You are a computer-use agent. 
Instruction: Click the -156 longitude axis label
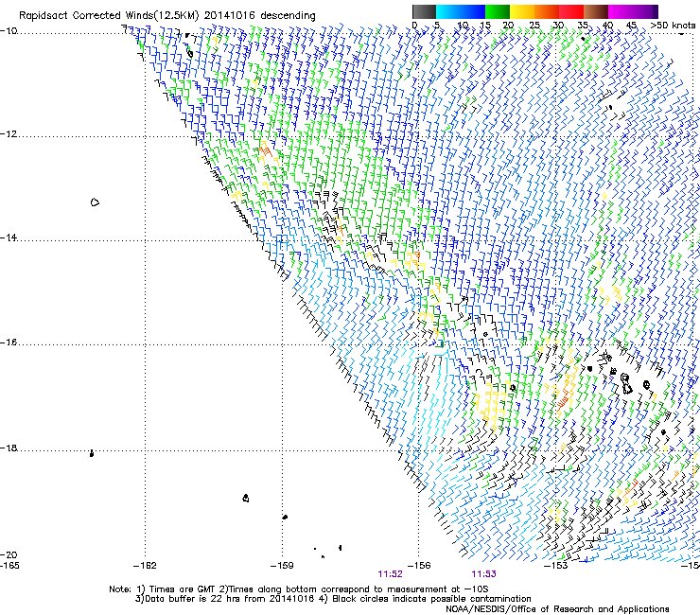[x=419, y=566]
